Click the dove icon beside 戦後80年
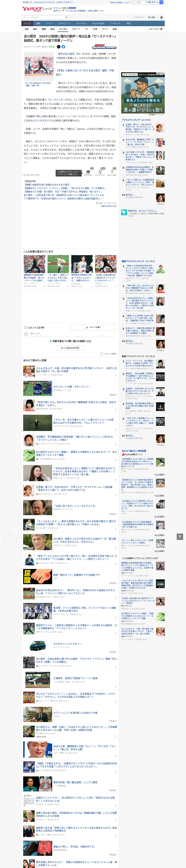The height and width of the screenshot is (868, 186). coord(125,212)
